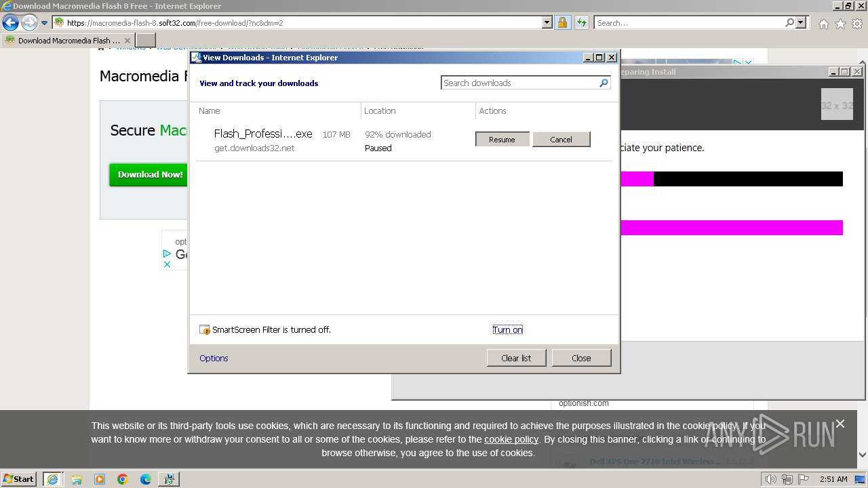Dismiss the cookie banner with X
Screen dimensions: 868x488
point(840,424)
